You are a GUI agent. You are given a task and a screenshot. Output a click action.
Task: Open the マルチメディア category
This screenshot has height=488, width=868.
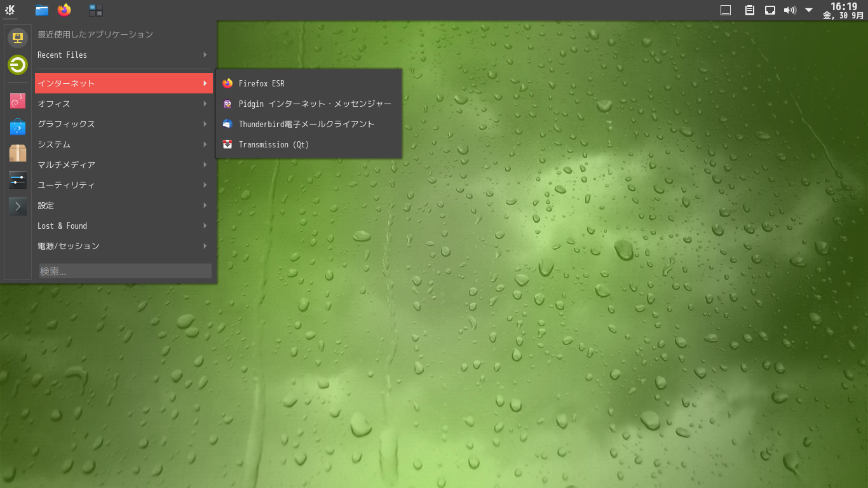pyautogui.click(x=124, y=165)
